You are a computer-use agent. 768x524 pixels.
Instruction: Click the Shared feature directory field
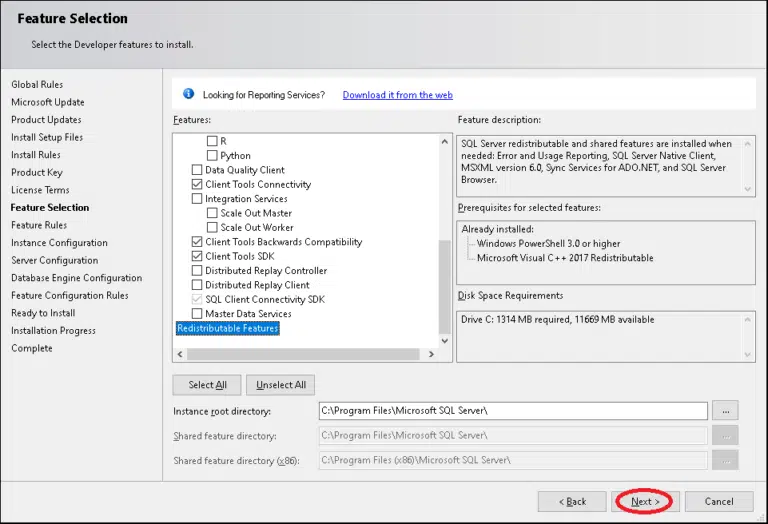pos(513,435)
